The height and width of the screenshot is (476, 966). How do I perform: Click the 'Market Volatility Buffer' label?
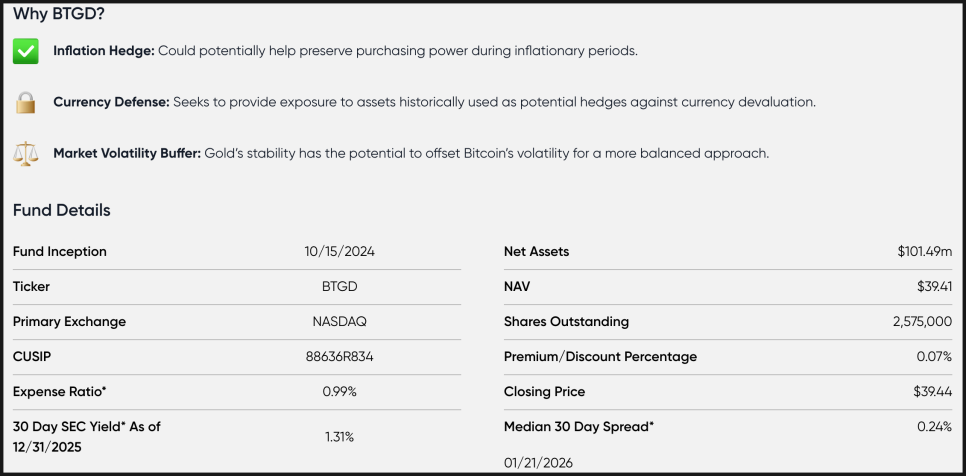point(126,153)
